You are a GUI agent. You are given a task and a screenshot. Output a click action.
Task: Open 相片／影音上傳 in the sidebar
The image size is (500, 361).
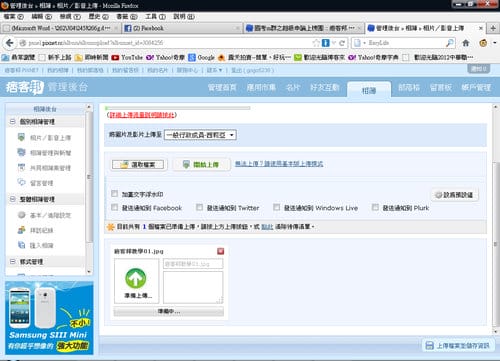[44, 138]
